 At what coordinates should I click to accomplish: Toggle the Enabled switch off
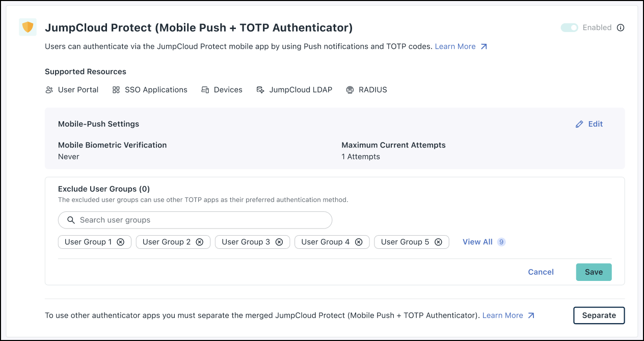coord(569,27)
